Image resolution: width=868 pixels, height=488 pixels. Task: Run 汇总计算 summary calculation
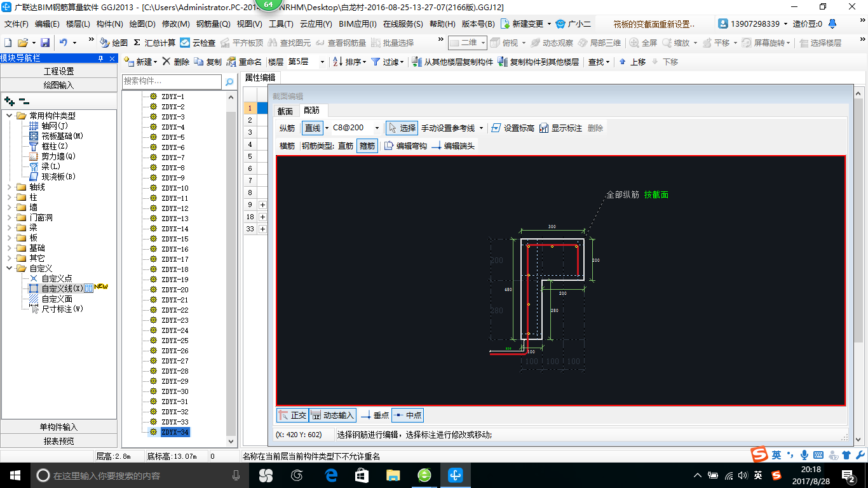click(154, 43)
